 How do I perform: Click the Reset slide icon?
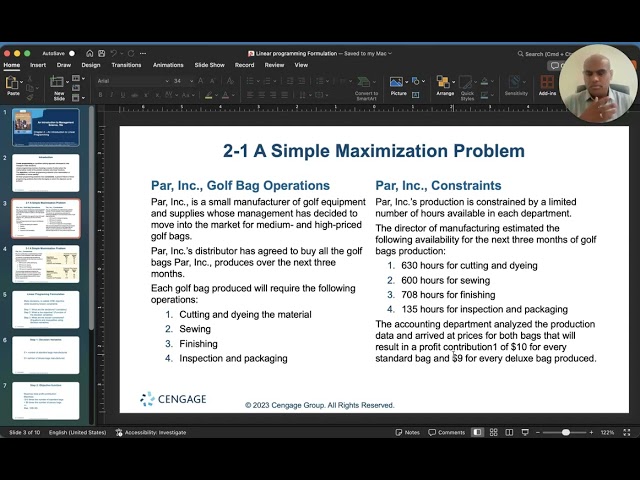tap(76, 88)
